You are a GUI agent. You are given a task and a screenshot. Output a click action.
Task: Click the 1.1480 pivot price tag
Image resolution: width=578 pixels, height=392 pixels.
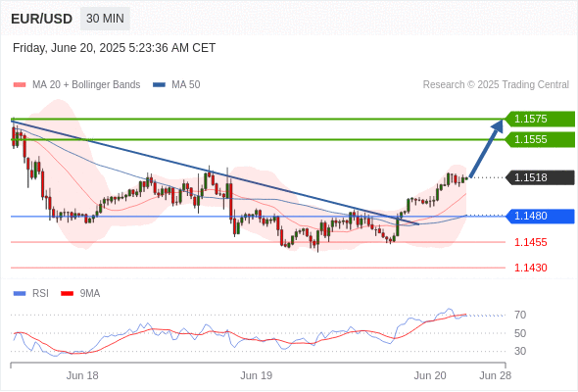(540, 217)
